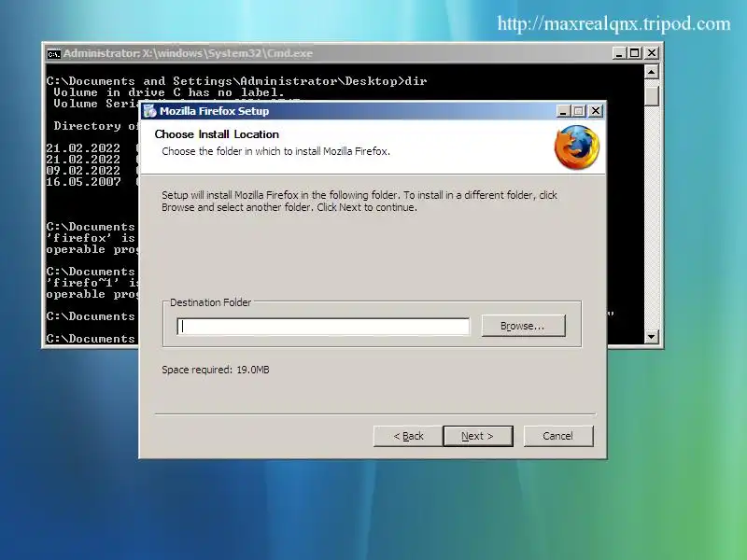Open the Browse folder dialog

(523, 326)
